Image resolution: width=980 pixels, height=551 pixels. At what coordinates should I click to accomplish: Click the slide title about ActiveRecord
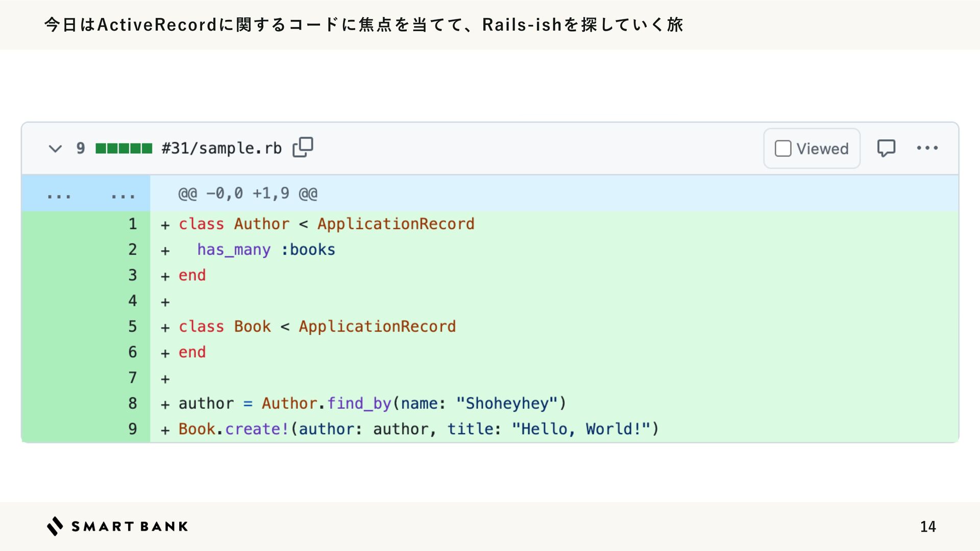pyautogui.click(x=363, y=24)
